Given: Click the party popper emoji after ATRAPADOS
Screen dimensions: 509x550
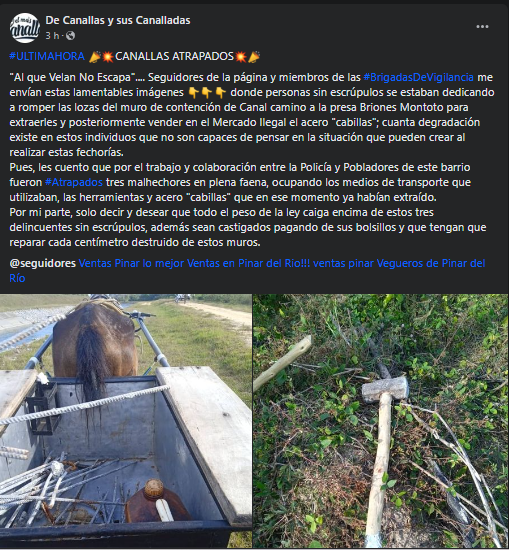Looking at the screenshot, I should (x=254, y=56).
